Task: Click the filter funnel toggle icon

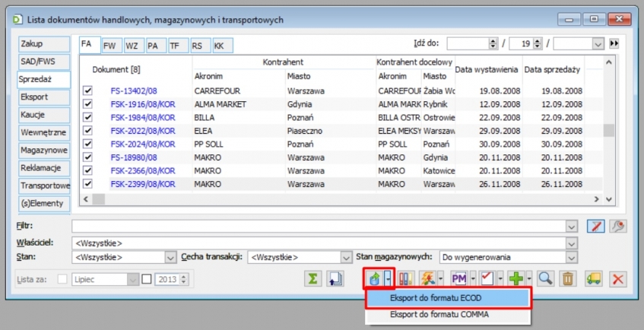Action: pos(596,226)
